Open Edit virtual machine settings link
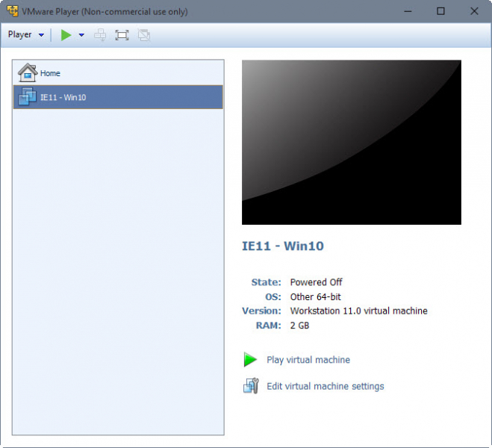Screen dimensions: 492x448 pos(326,386)
